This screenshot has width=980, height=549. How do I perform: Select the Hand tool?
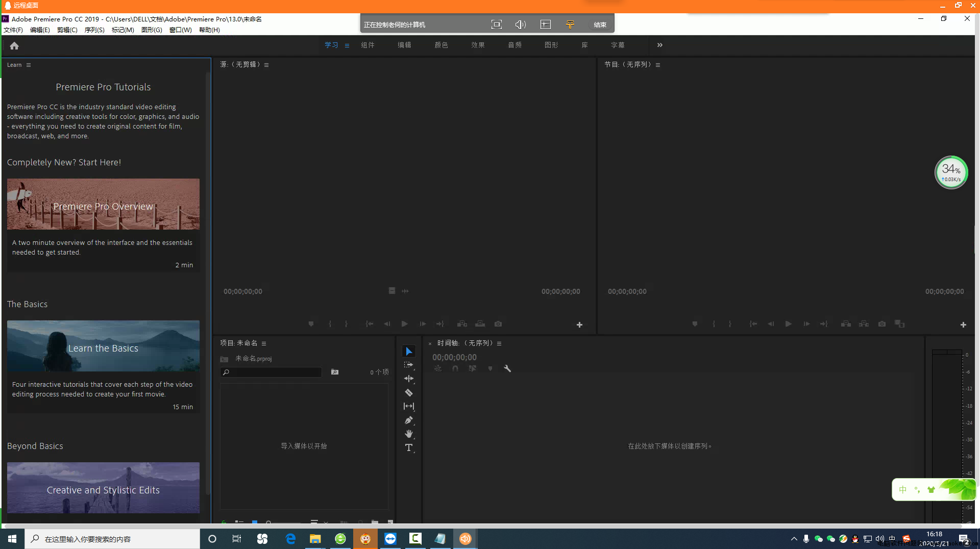409,434
